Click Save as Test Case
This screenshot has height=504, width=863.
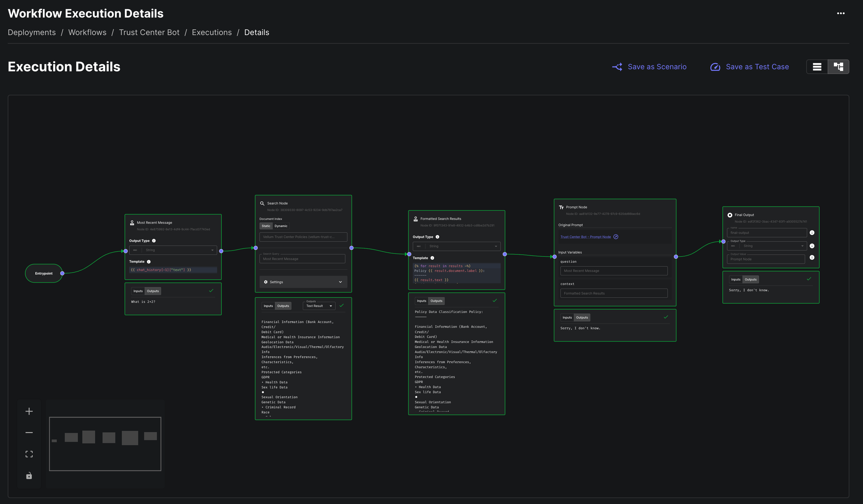(x=749, y=67)
